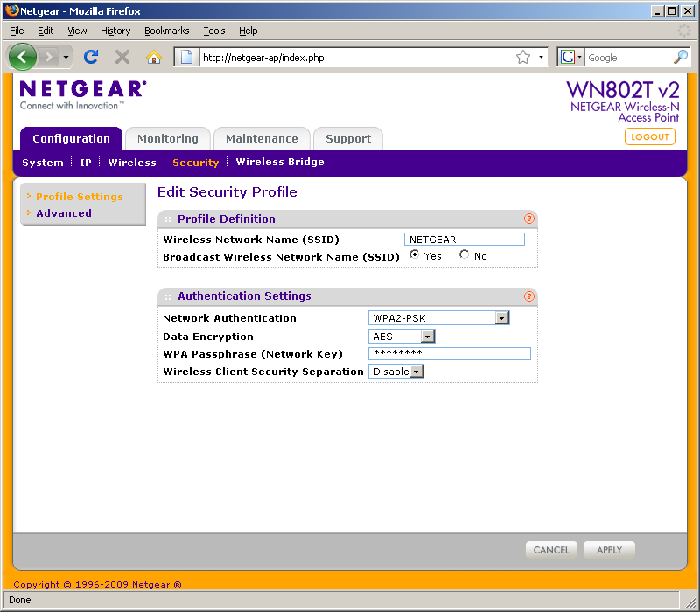Open the IP submenu
The image size is (700, 612).
(85, 163)
